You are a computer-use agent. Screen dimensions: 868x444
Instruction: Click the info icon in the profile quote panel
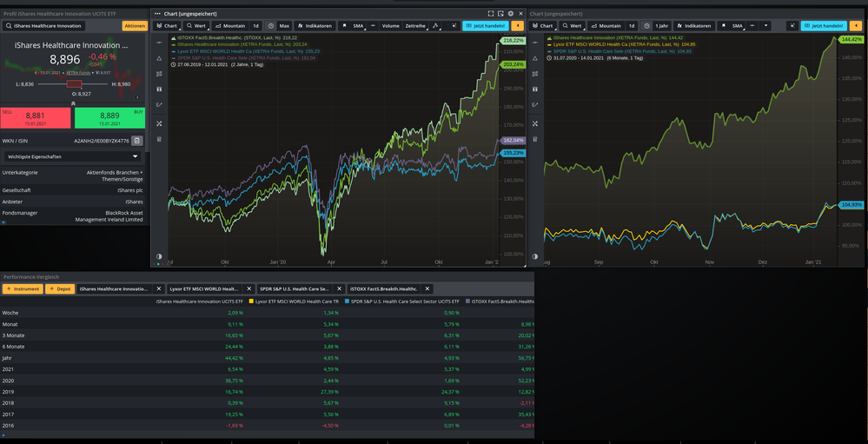[137, 97]
